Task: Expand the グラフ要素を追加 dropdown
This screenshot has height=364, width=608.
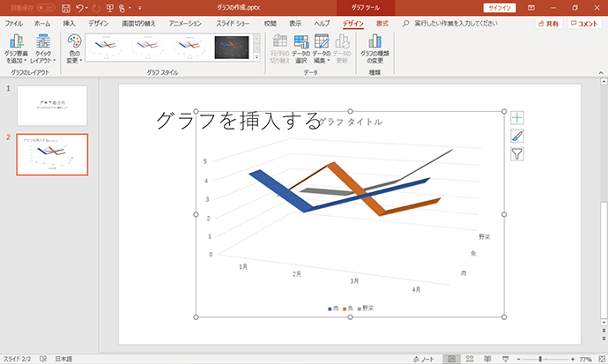Action: point(16,48)
